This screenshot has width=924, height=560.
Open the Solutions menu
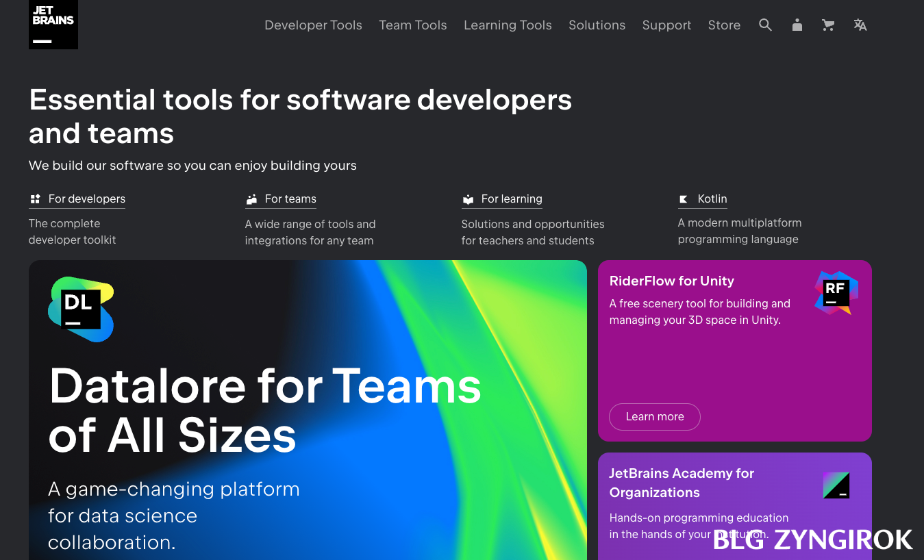pyautogui.click(x=597, y=25)
